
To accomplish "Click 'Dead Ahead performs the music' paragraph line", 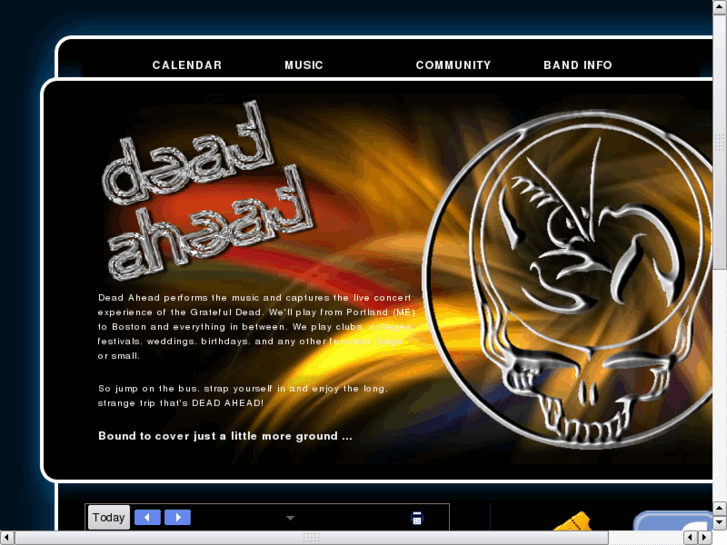I will 254,298.
